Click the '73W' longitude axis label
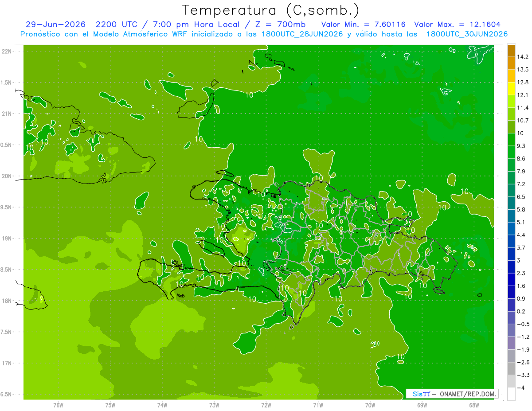The height and width of the screenshot is (411, 532). [x=214, y=405]
